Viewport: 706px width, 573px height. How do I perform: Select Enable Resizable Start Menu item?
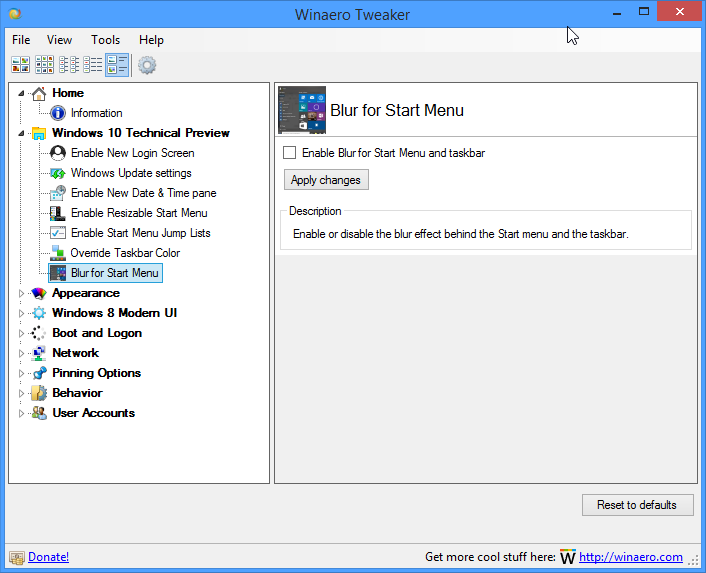pos(139,213)
